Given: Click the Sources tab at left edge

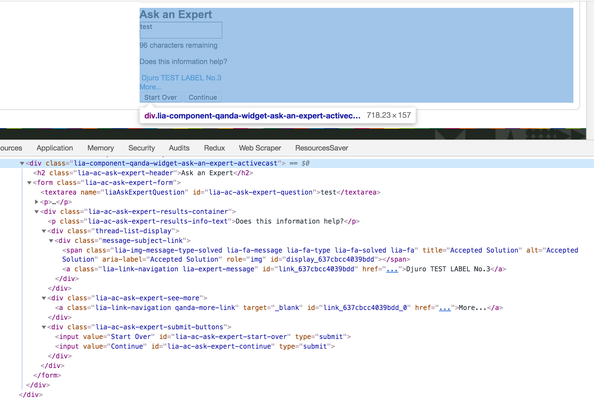Looking at the screenshot, I should pyautogui.click(x=11, y=148).
